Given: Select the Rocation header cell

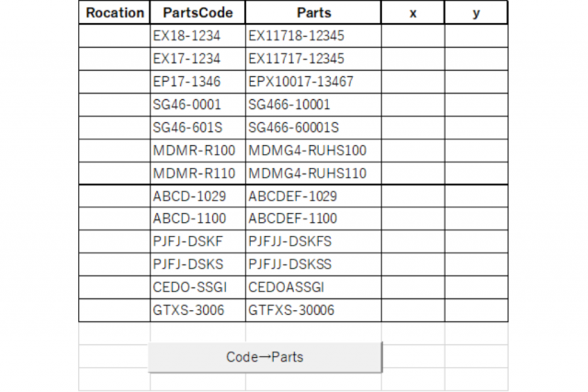Looking at the screenshot, I should click(114, 13).
